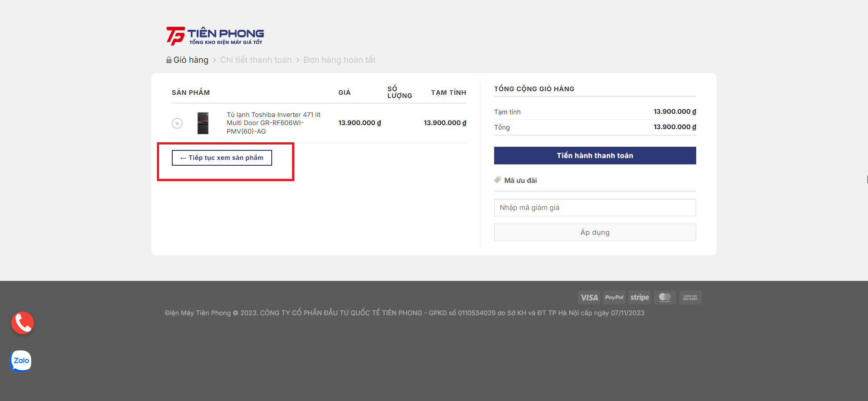This screenshot has height=401, width=868.
Task: Click the Mã ưu đãi tag icon
Action: click(497, 180)
